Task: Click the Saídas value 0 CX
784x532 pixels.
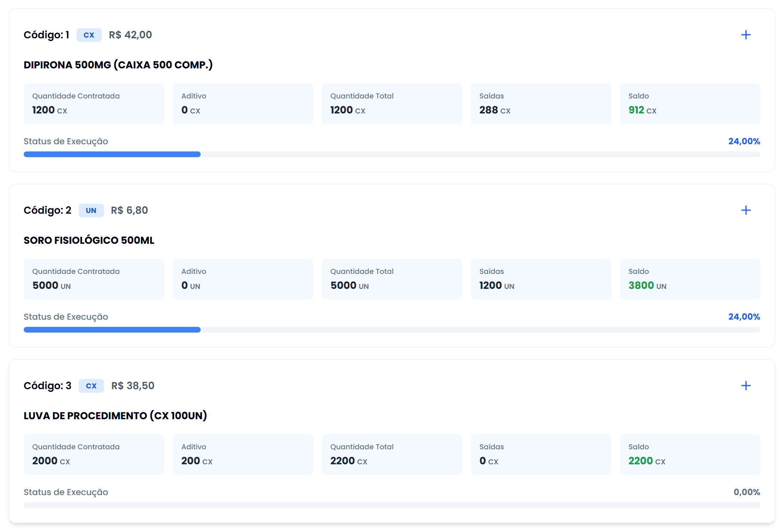Action: pyautogui.click(x=489, y=461)
